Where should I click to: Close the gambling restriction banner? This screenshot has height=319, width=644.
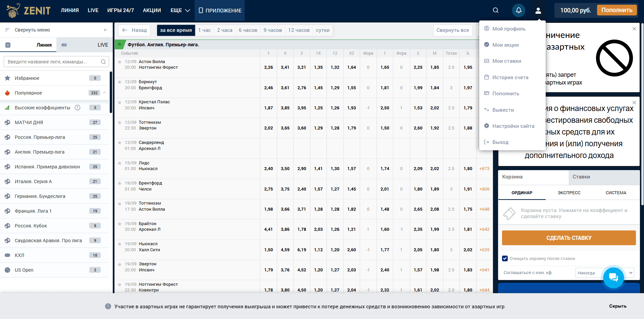point(634,29)
